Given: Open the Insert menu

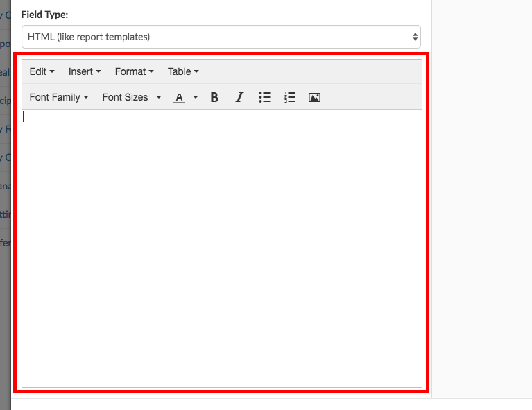Looking at the screenshot, I should 85,71.
